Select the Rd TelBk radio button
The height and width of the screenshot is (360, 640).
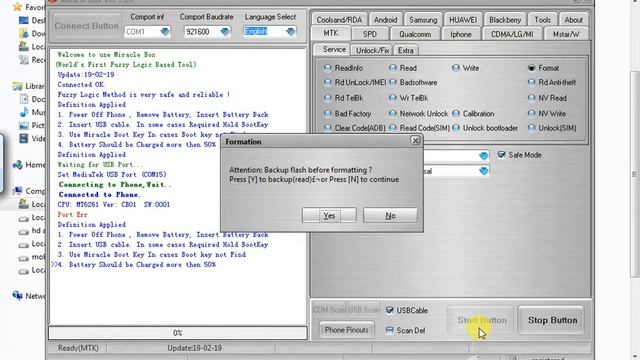click(327, 98)
